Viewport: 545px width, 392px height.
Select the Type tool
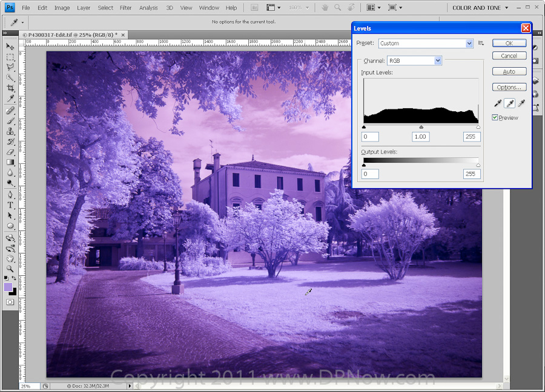[x=10, y=205]
